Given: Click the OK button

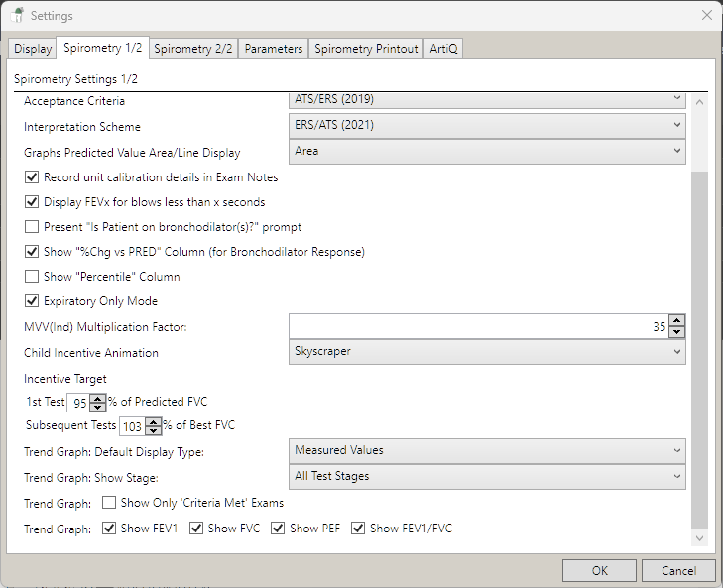Looking at the screenshot, I should coord(599,570).
